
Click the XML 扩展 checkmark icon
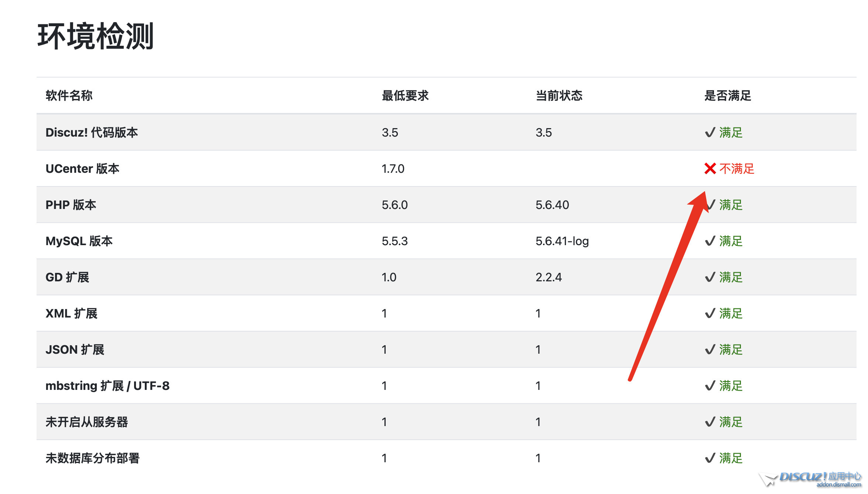point(710,313)
